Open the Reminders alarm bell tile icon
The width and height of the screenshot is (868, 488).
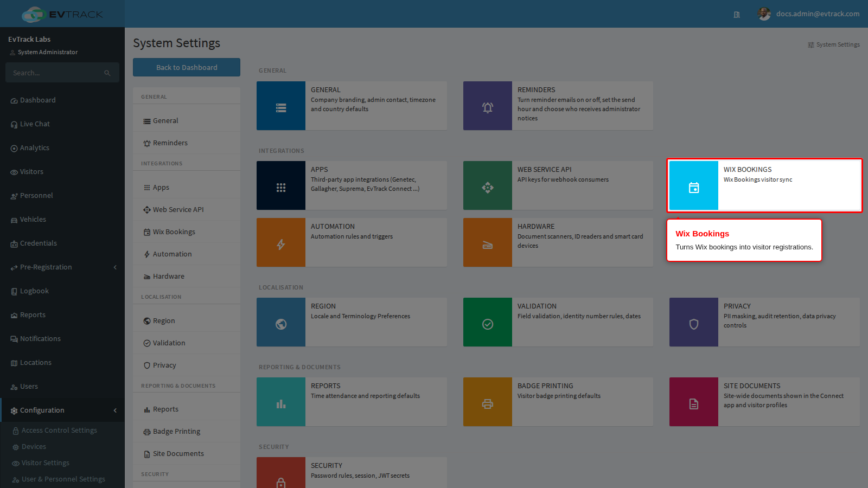[x=488, y=106]
